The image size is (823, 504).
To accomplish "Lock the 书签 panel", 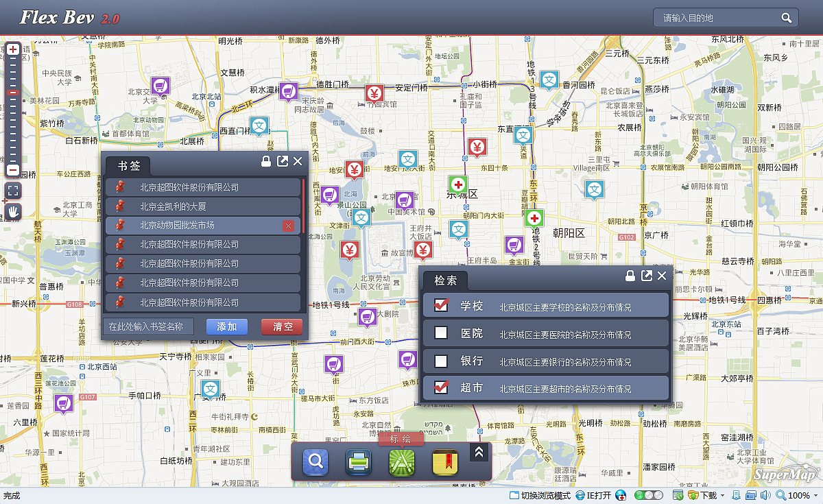I will pos(266,161).
